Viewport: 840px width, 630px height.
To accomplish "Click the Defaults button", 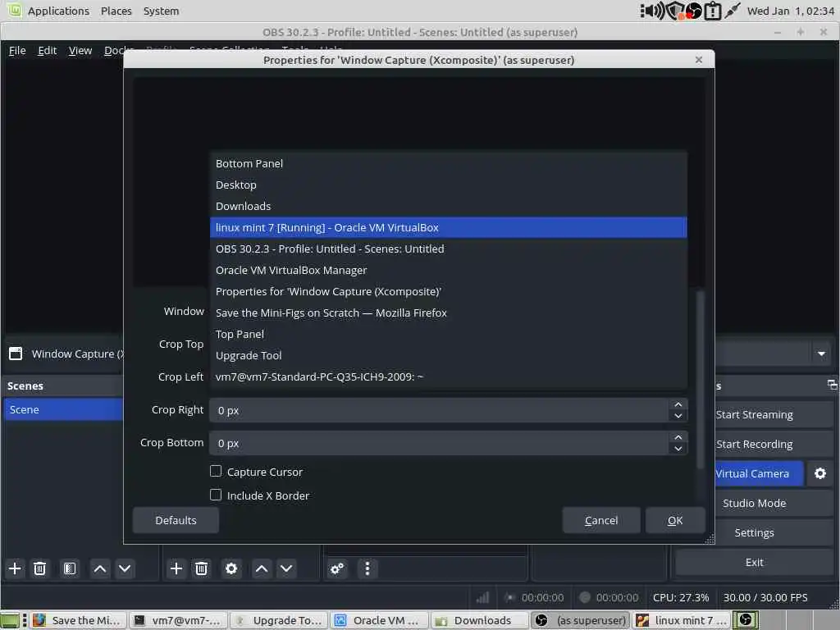I will (x=176, y=520).
